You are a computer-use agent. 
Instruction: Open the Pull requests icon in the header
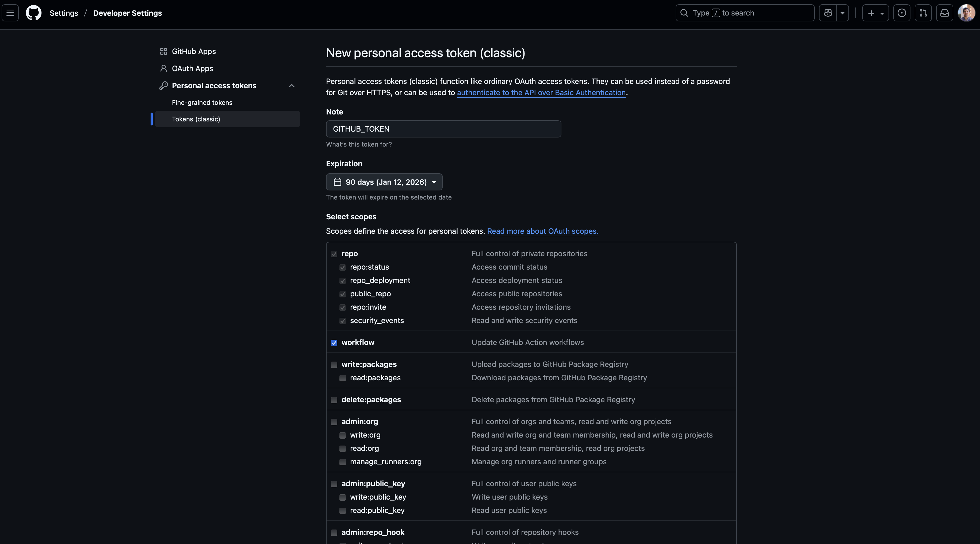pyautogui.click(x=923, y=13)
